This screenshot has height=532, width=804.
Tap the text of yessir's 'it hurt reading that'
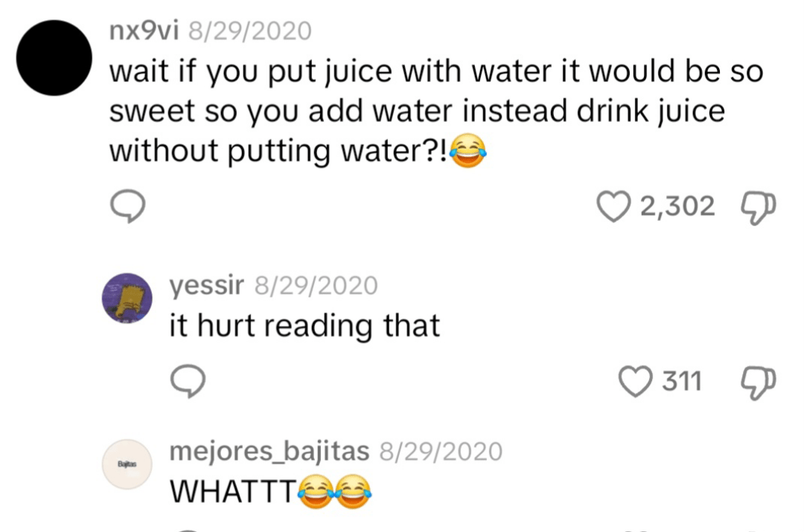[305, 325]
